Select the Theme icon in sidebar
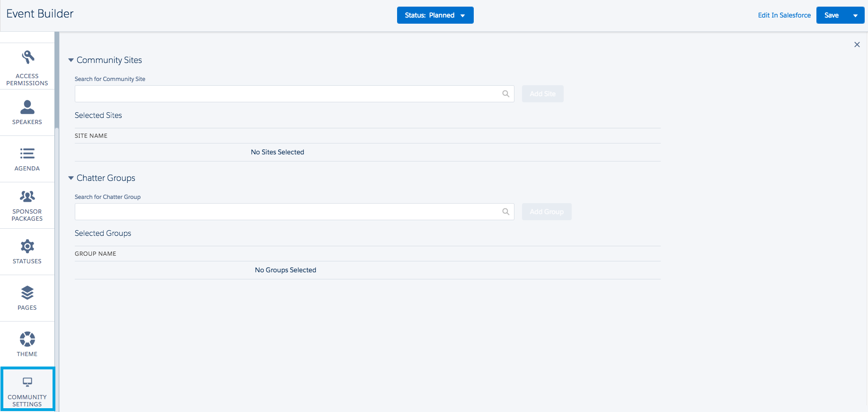The image size is (868, 412). point(27,339)
